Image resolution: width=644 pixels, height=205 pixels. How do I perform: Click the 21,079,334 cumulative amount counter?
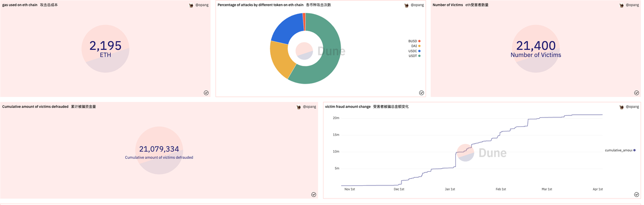(159, 149)
